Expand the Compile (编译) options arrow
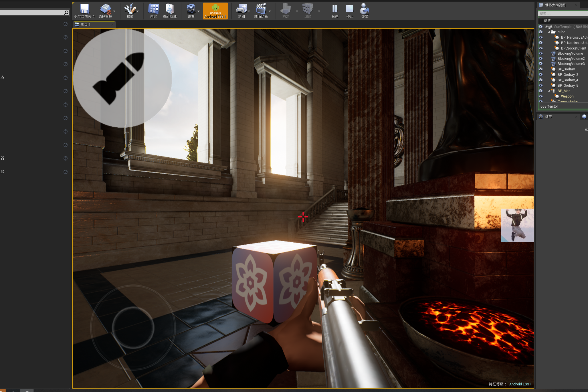The image size is (588, 392). (319, 11)
